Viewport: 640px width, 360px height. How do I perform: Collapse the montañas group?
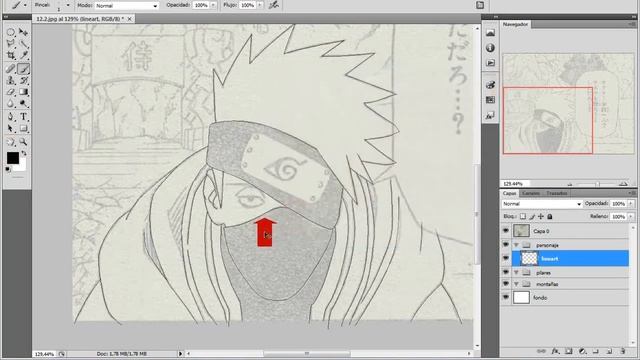(x=516, y=284)
